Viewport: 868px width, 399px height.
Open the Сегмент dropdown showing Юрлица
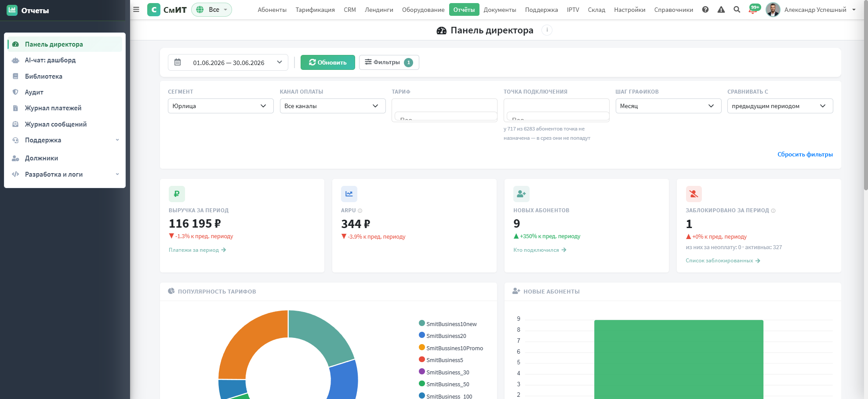point(221,106)
